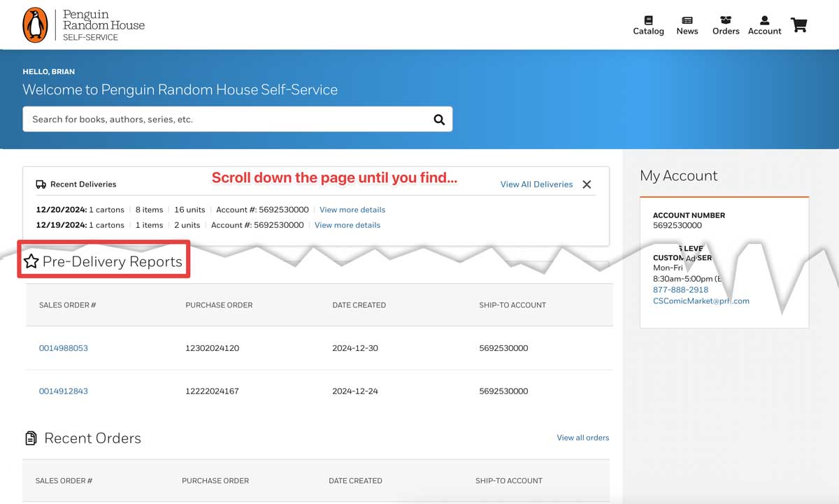Image resolution: width=839 pixels, height=504 pixels.
Task: Click Pre-Delivery SALES ORDER # column header
Action: pyautogui.click(x=67, y=305)
